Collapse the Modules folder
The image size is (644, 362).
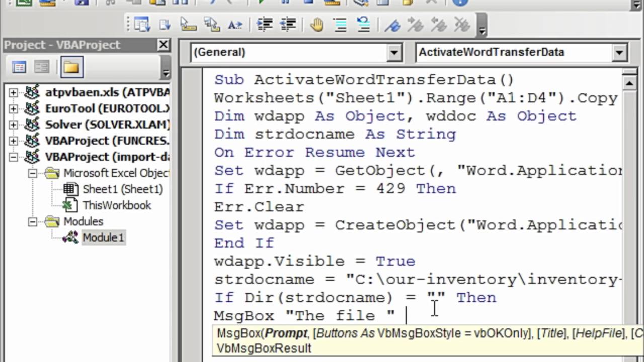pos(33,221)
